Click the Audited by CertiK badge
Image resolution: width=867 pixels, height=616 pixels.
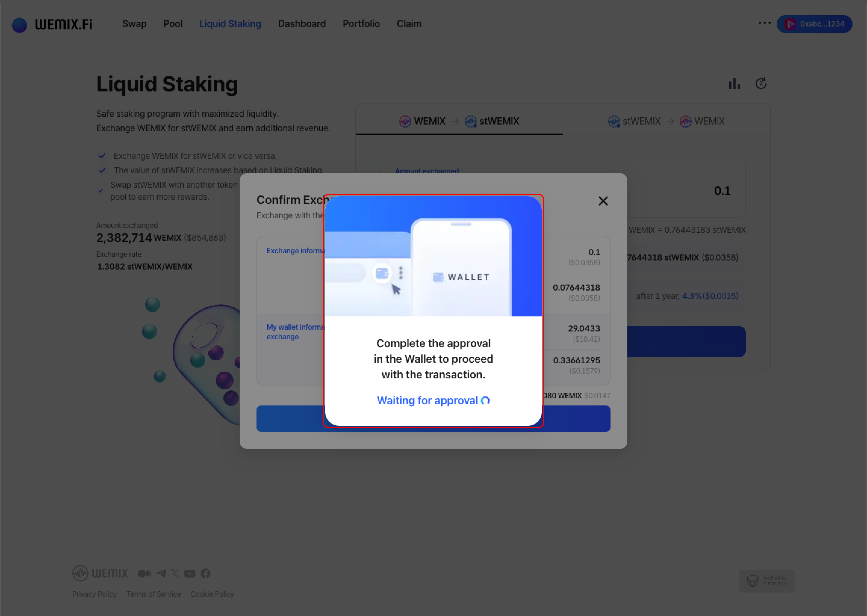point(767,581)
